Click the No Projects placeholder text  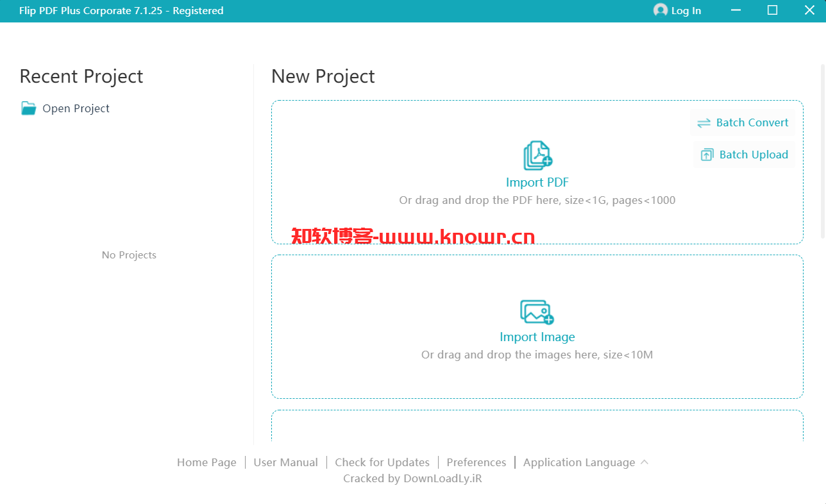[129, 255]
